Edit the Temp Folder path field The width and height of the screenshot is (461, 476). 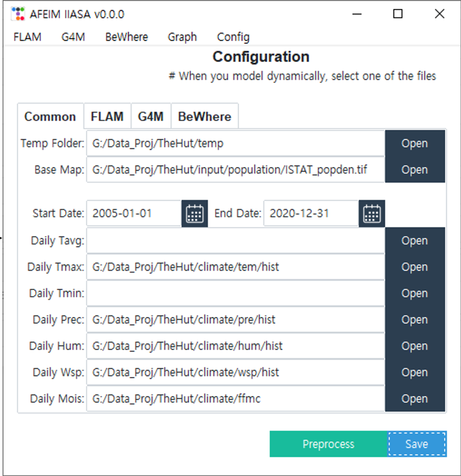coord(236,143)
